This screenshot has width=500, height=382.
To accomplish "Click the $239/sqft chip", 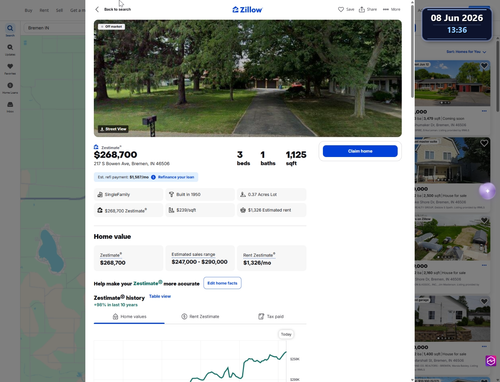I will 200,210.
